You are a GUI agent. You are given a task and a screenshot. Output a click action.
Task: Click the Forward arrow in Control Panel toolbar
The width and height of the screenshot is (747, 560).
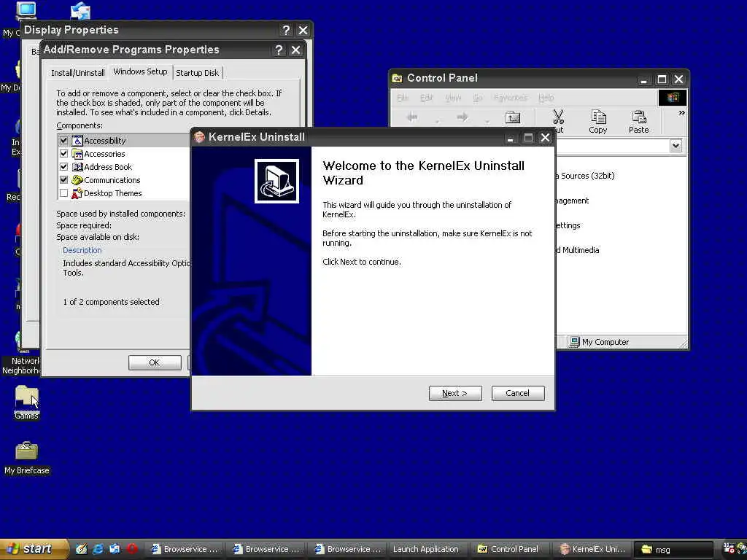tap(462, 117)
